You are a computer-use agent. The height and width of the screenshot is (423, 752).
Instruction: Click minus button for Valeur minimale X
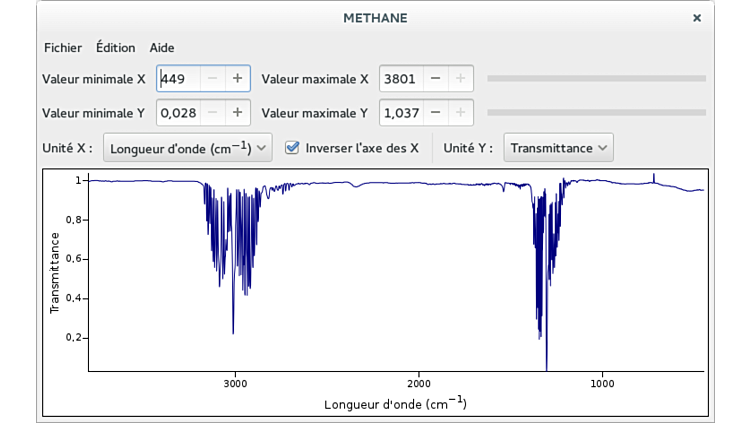coord(212,78)
